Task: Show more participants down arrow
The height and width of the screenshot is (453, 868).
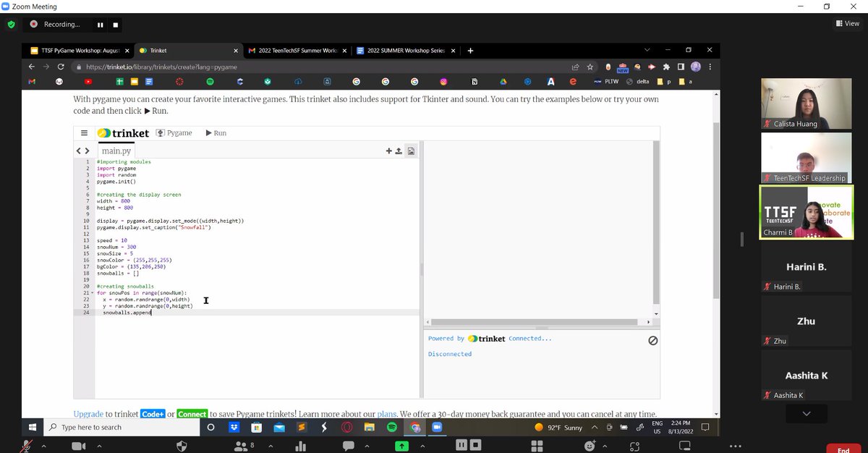Action: click(x=806, y=413)
